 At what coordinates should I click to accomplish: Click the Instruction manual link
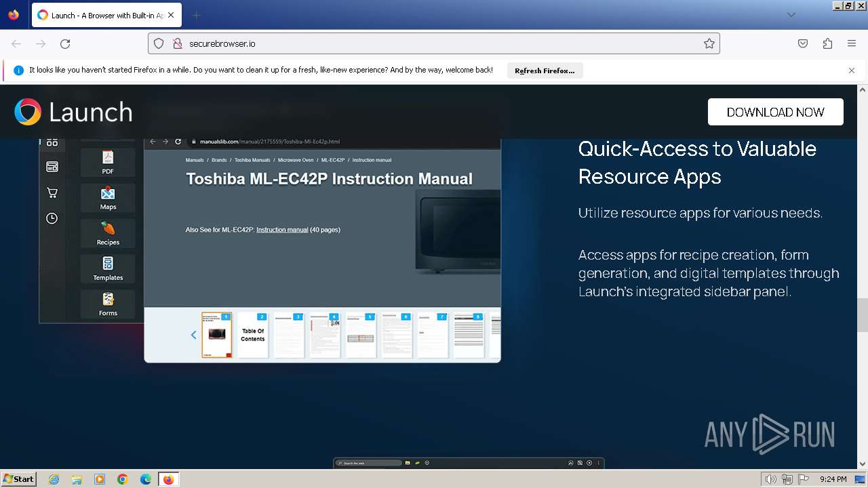(x=282, y=230)
